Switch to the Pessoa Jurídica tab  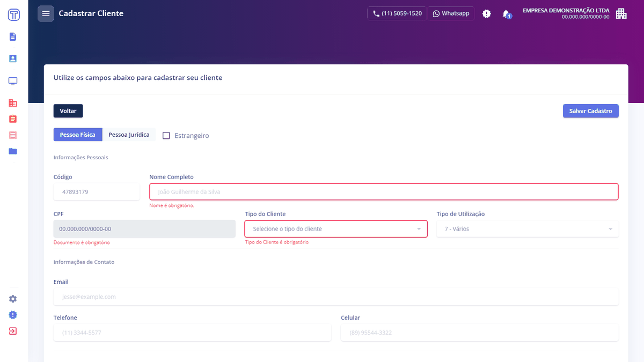pyautogui.click(x=129, y=135)
